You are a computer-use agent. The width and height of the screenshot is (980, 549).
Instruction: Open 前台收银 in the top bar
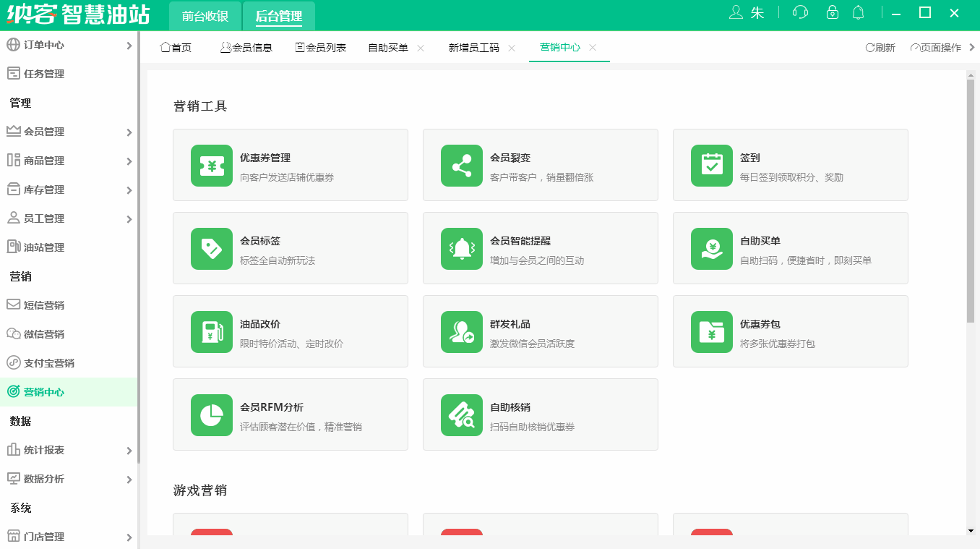205,14
